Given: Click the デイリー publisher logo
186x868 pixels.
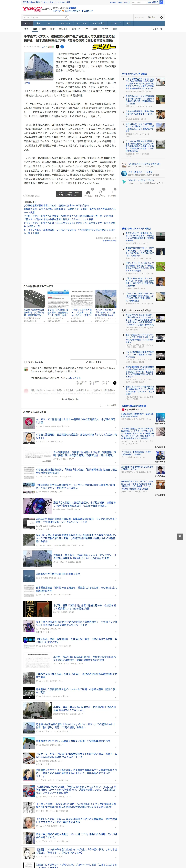Looking at the screenshot, I should pos(104,47).
